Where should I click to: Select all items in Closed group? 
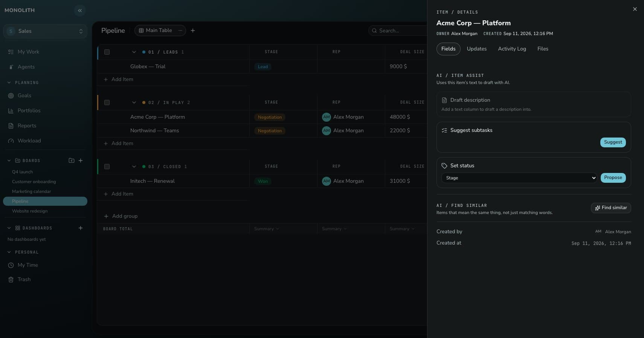pos(107,167)
